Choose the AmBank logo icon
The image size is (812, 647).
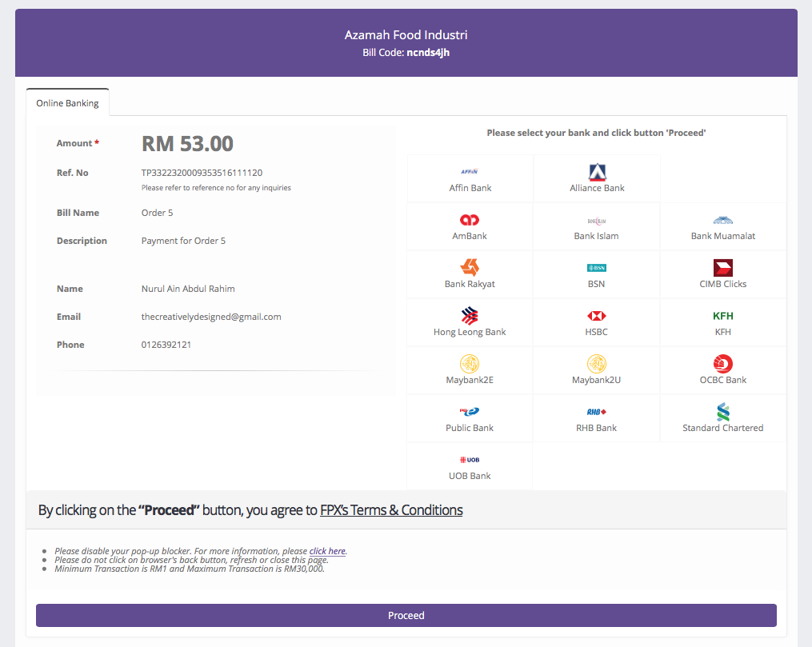point(470,220)
